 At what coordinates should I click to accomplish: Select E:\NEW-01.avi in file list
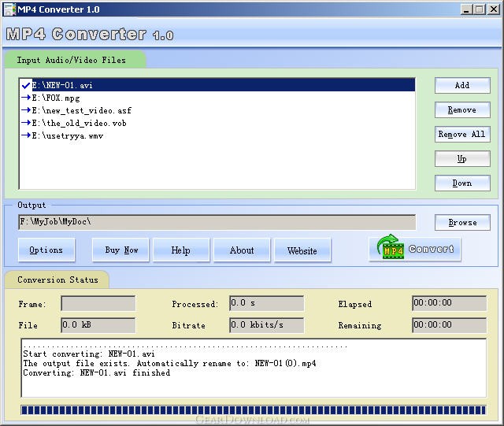click(x=217, y=85)
